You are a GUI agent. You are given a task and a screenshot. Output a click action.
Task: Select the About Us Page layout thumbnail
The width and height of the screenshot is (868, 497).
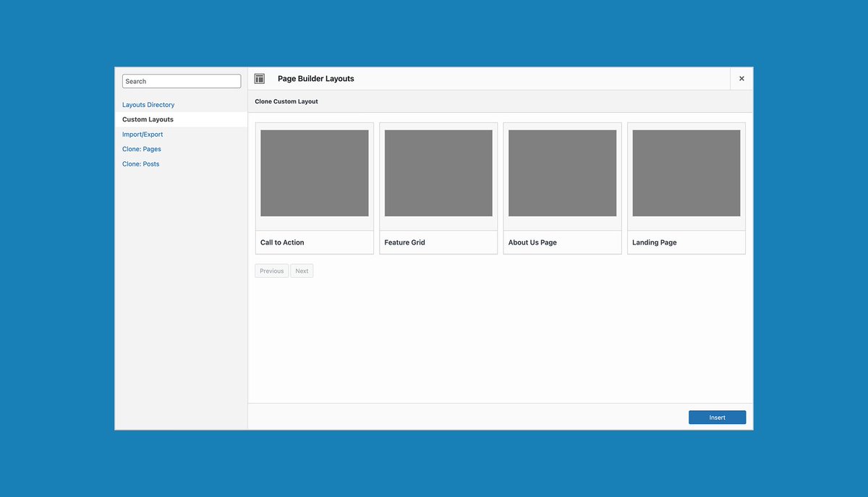tap(562, 172)
